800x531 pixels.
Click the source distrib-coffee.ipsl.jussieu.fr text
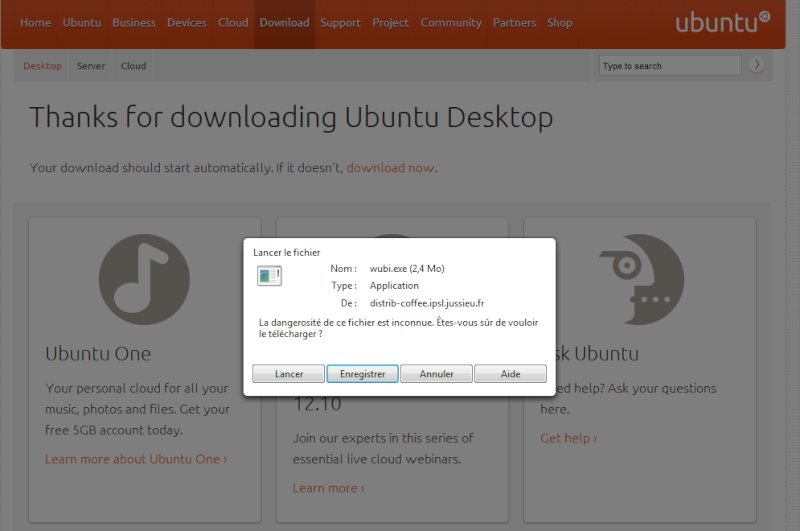tap(427, 304)
